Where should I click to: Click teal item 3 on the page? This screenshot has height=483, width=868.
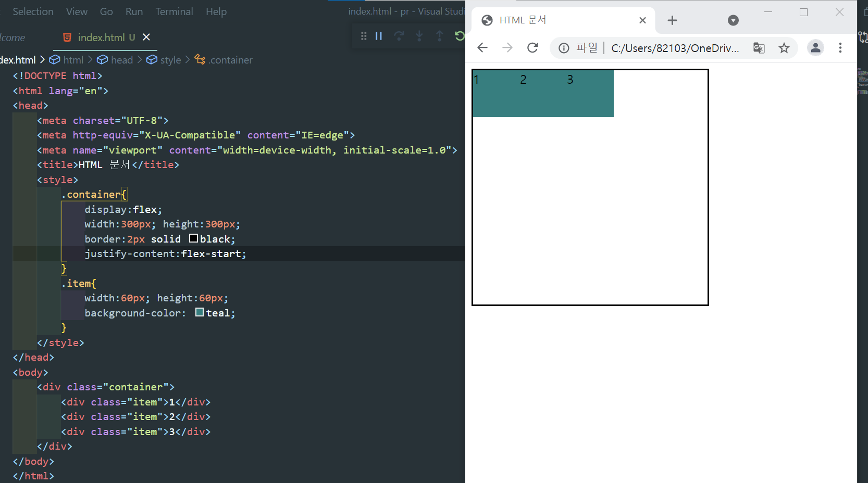point(590,94)
